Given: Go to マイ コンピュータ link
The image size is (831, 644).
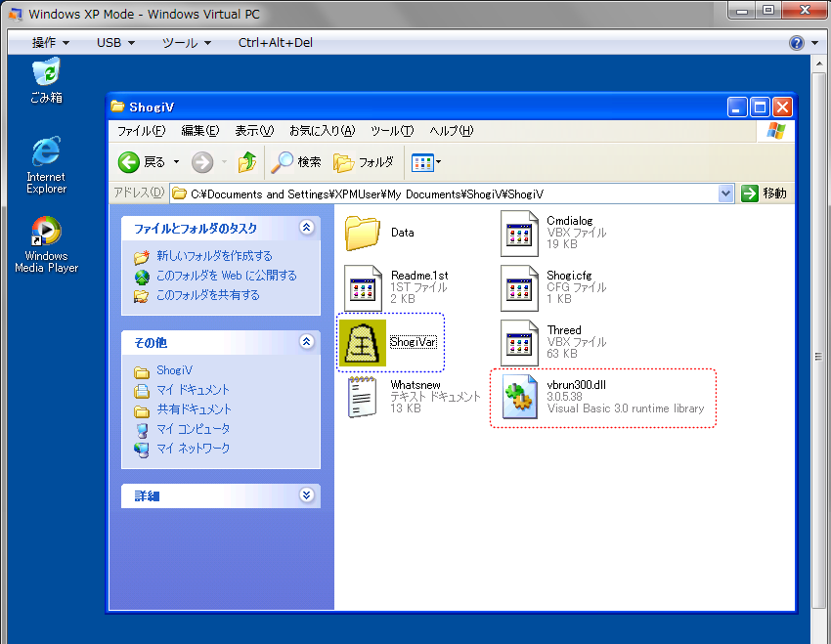Looking at the screenshot, I should click(x=193, y=429).
